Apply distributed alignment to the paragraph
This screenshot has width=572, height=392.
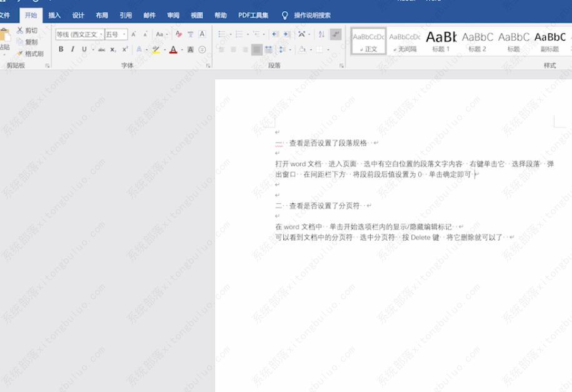click(x=268, y=49)
